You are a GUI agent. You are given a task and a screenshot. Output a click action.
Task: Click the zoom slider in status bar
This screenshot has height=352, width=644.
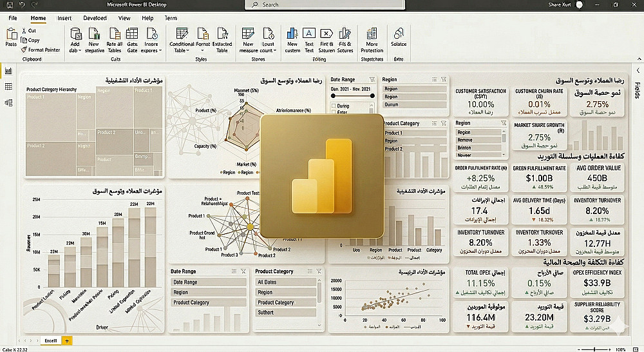click(594, 349)
